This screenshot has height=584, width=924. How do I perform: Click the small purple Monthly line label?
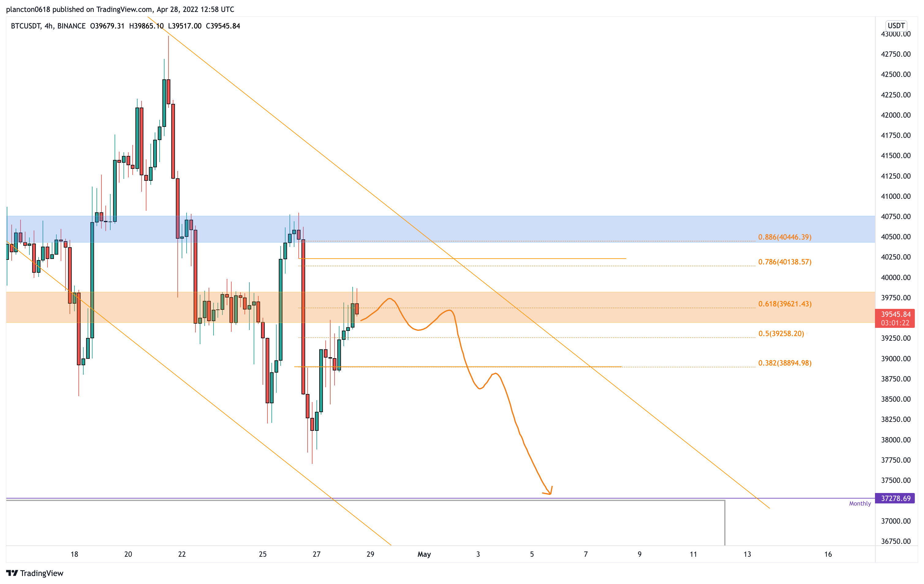tap(860, 503)
